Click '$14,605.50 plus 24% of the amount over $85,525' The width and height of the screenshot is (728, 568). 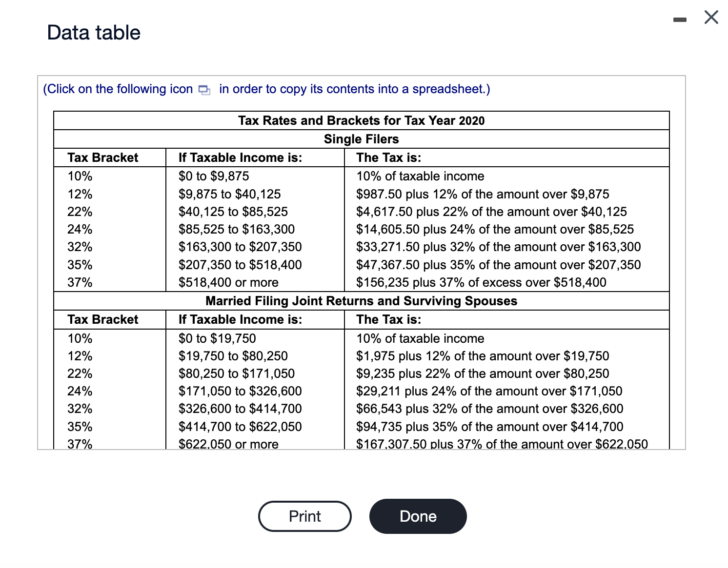tap(495, 229)
